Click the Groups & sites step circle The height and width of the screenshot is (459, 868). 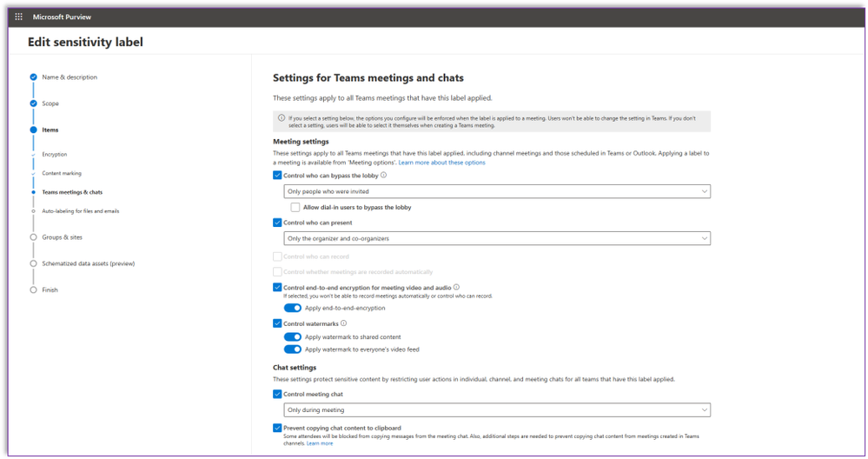[x=33, y=237]
